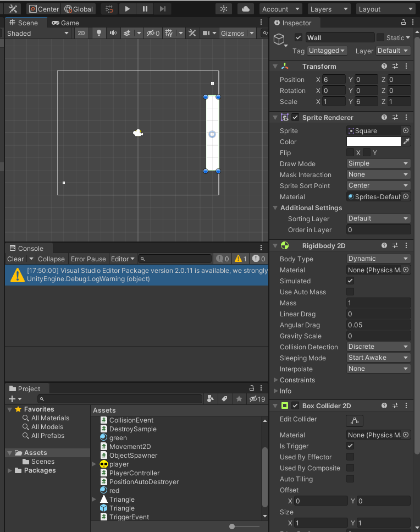This screenshot has height=532, width=420.
Task: Toggle the grid snapping toolbar icon
Action: tap(109, 9)
